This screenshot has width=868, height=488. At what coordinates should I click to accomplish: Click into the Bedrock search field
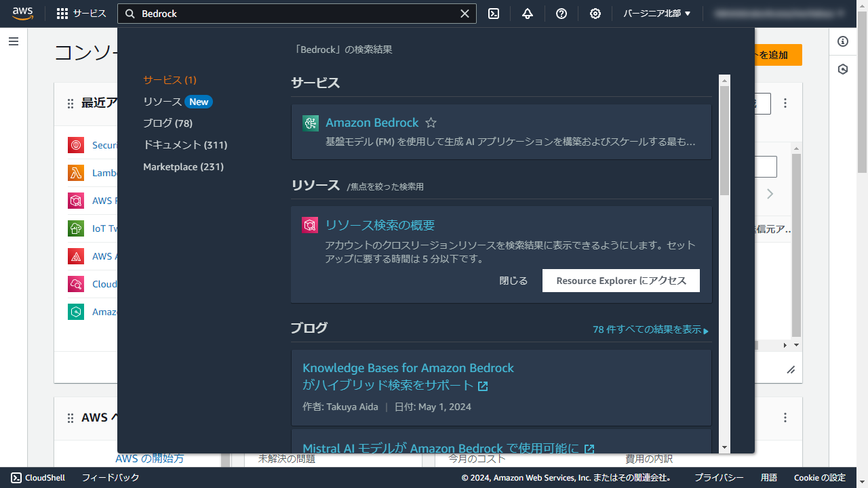point(297,14)
